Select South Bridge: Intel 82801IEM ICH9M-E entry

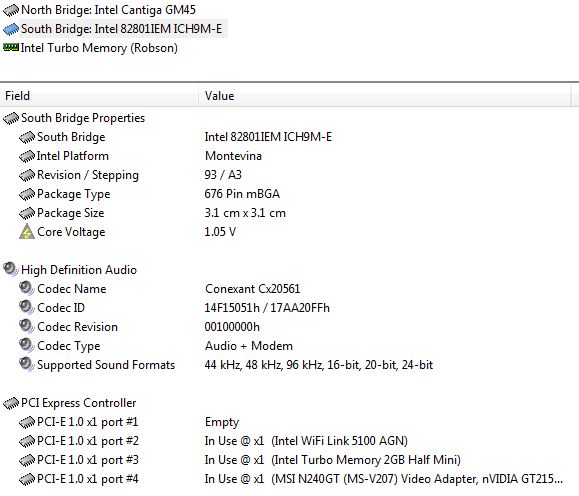121,29
